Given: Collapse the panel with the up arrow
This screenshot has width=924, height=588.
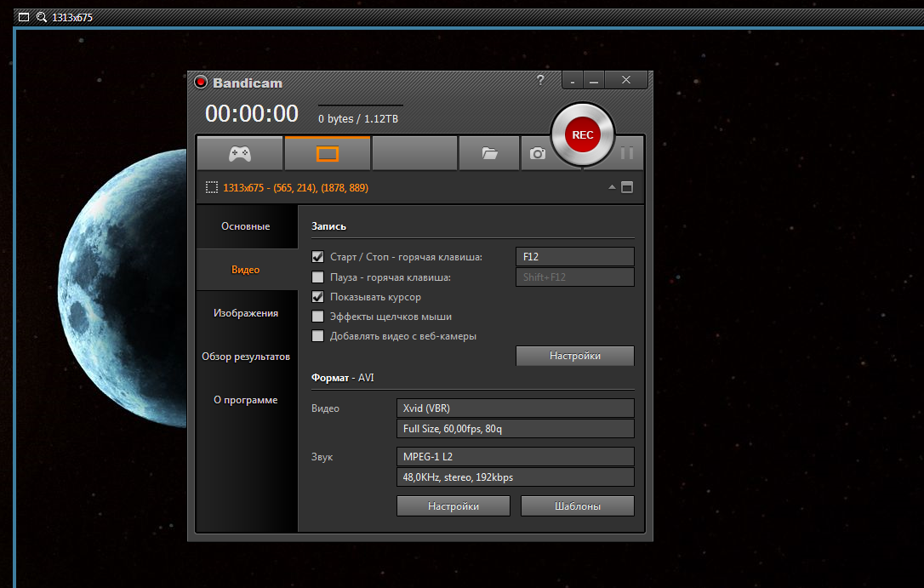Looking at the screenshot, I should [612, 187].
